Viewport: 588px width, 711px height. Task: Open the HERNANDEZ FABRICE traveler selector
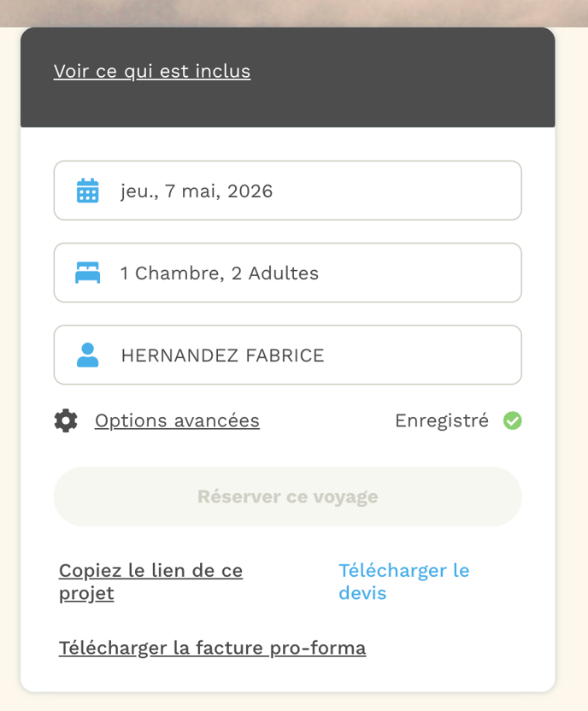287,355
